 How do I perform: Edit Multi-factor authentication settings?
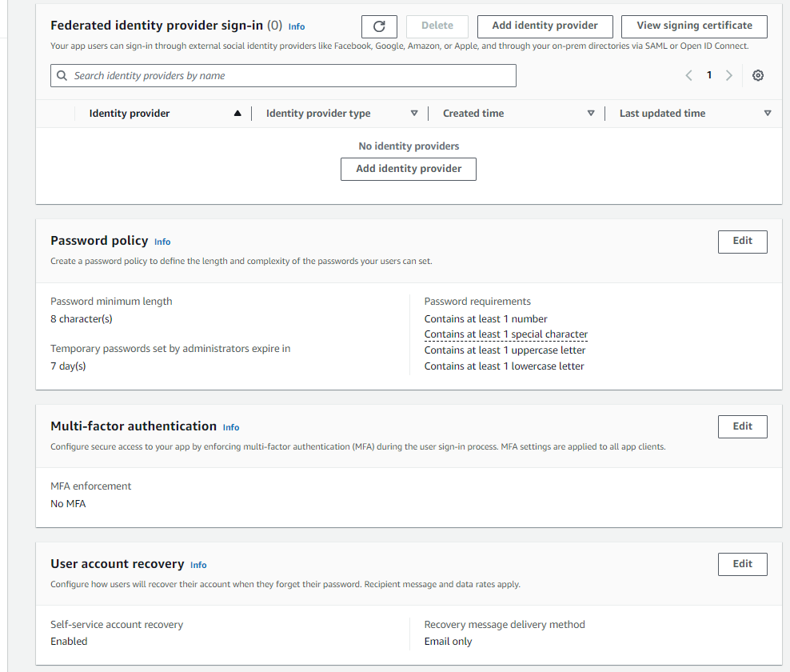tap(742, 426)
